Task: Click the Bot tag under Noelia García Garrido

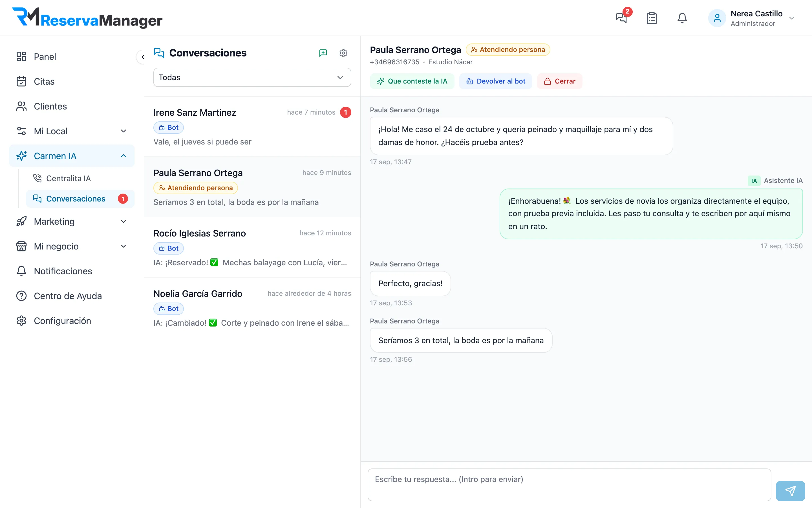Action: click(x=168, y=309)
